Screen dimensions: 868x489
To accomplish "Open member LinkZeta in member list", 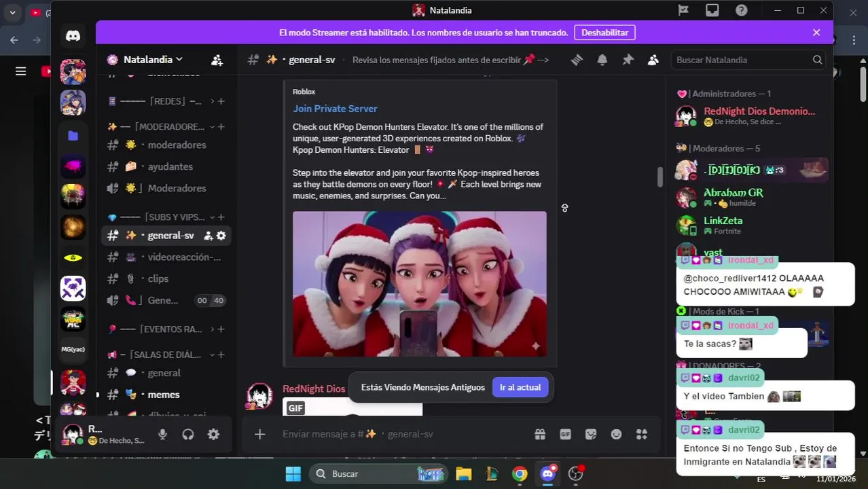I will pos(752,225).
